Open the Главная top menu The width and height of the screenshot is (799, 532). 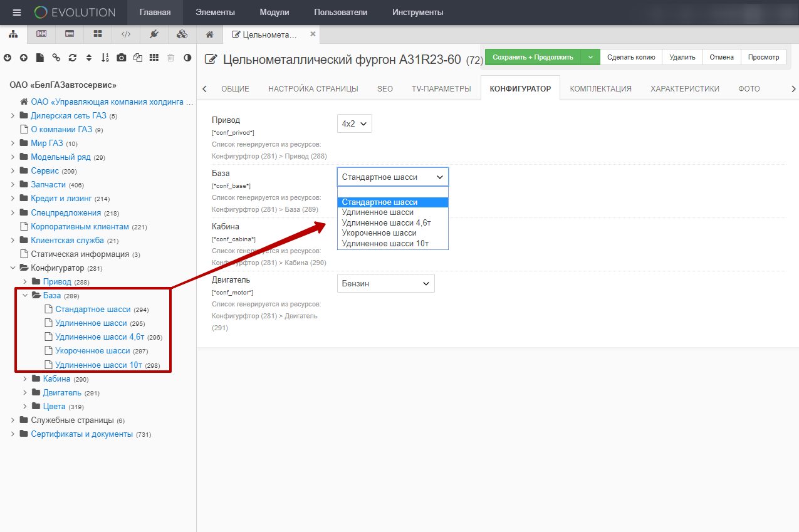coord(155,13)
